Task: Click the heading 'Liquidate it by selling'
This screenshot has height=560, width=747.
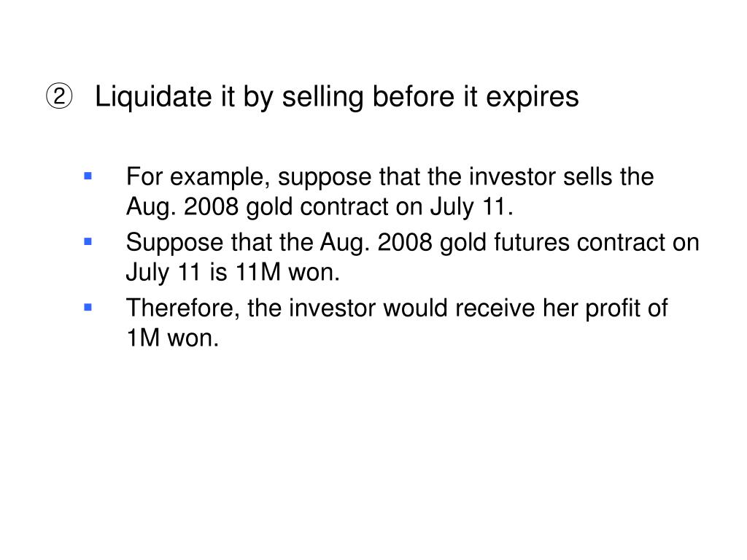Action: [230, 98]
